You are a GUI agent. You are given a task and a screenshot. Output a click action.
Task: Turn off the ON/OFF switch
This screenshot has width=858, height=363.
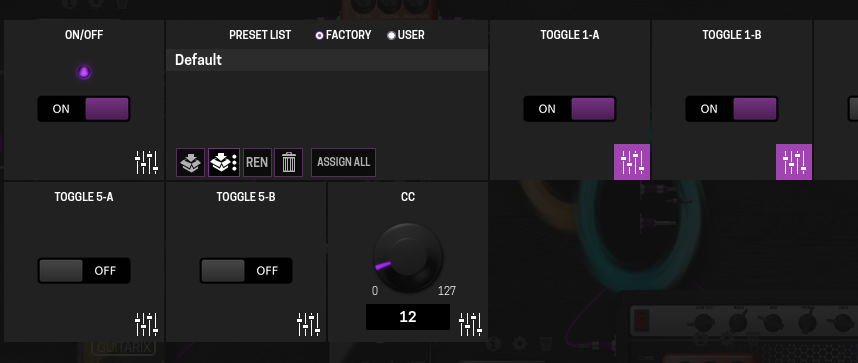pos(84,109)
